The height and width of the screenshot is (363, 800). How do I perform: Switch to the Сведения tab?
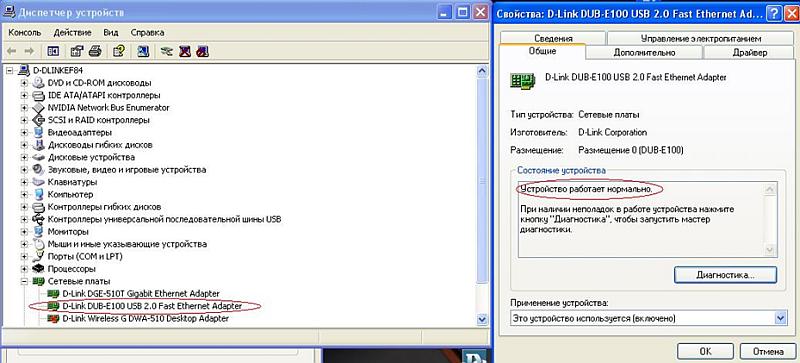(553, 38)
